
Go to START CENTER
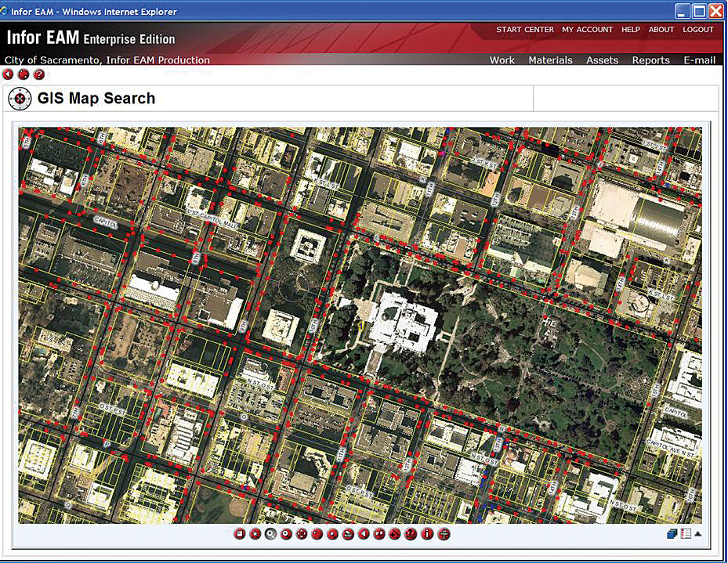pyautogui.click(x=524, y=29)
